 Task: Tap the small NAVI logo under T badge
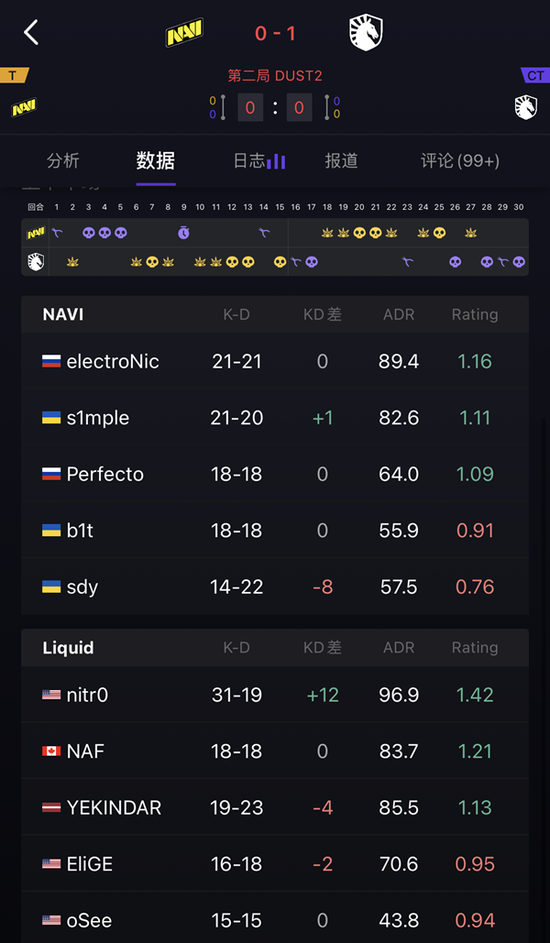point(23,108)
